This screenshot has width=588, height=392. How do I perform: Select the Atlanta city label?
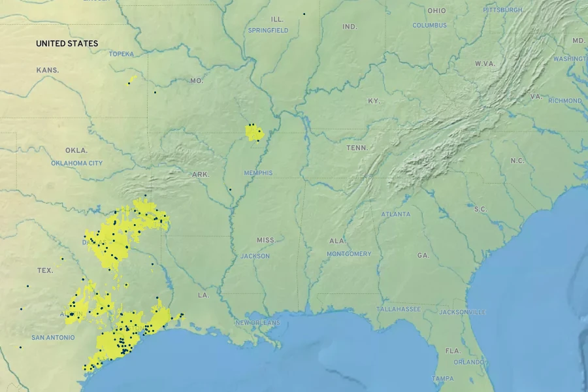pos(396,214)
